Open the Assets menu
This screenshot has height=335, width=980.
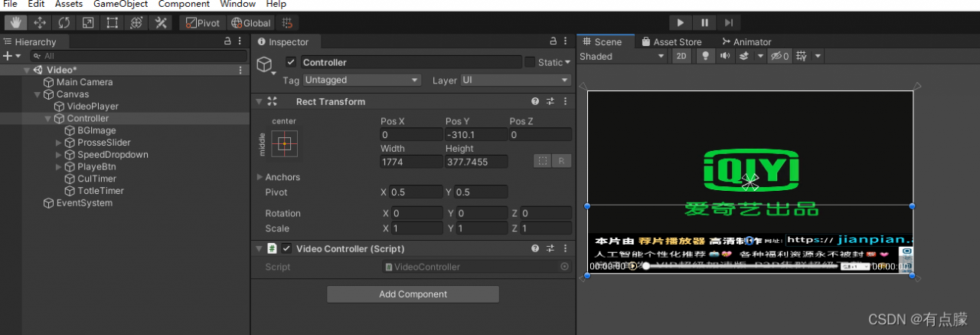coord(69,5)
